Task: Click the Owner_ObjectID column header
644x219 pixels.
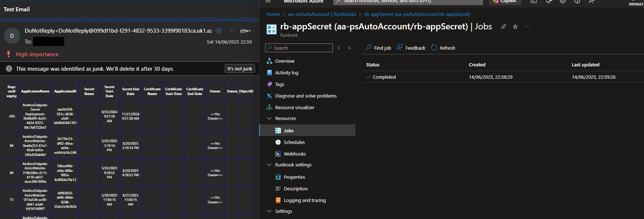Action: point(240,91)
